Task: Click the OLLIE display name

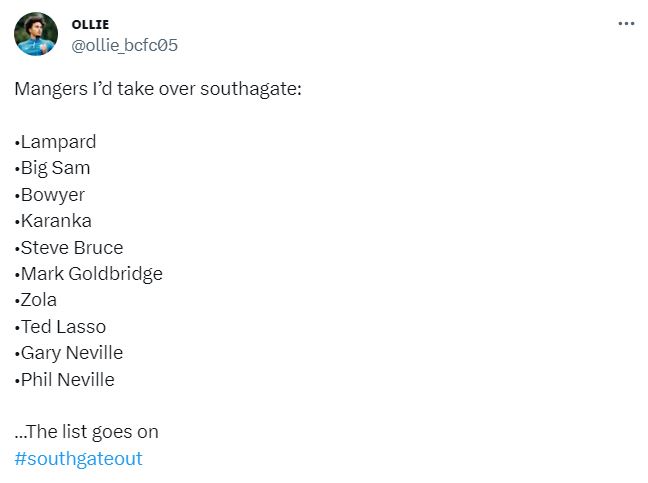Action: (x=90, y=24)
